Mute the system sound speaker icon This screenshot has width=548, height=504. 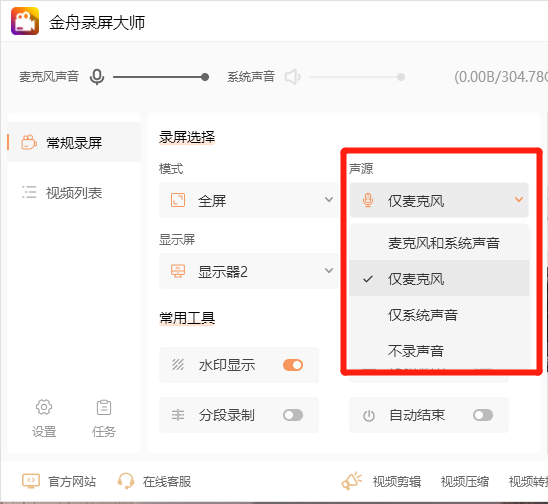(293, 77)
